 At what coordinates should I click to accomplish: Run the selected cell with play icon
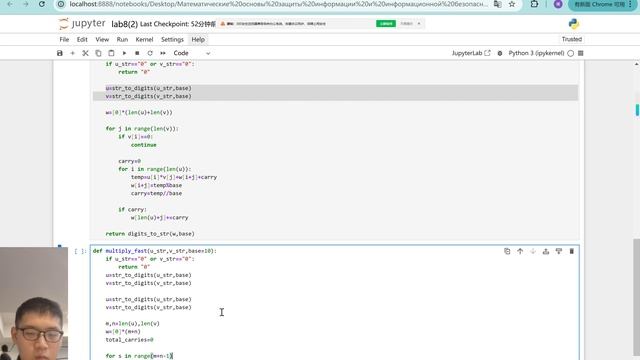(124, 53)
